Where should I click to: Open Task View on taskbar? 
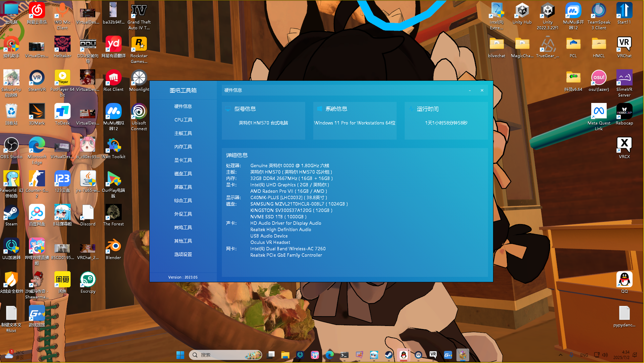point(271,355)
